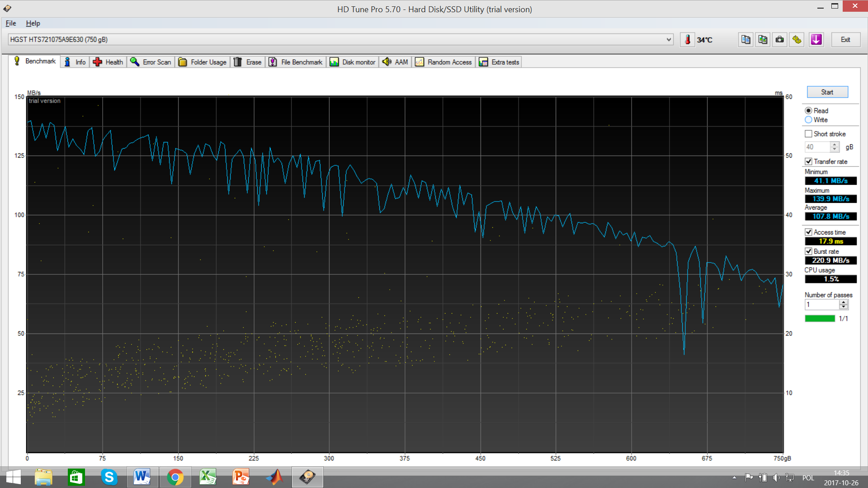Click the 107.8 MB/s average value
The image size is (868, 488).
[830, 216]
